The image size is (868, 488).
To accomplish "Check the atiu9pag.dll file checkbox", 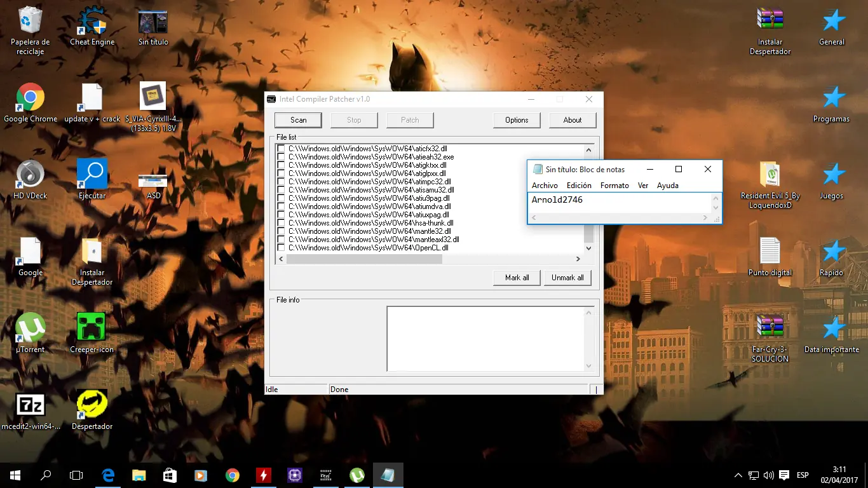I will coord(281,198).
